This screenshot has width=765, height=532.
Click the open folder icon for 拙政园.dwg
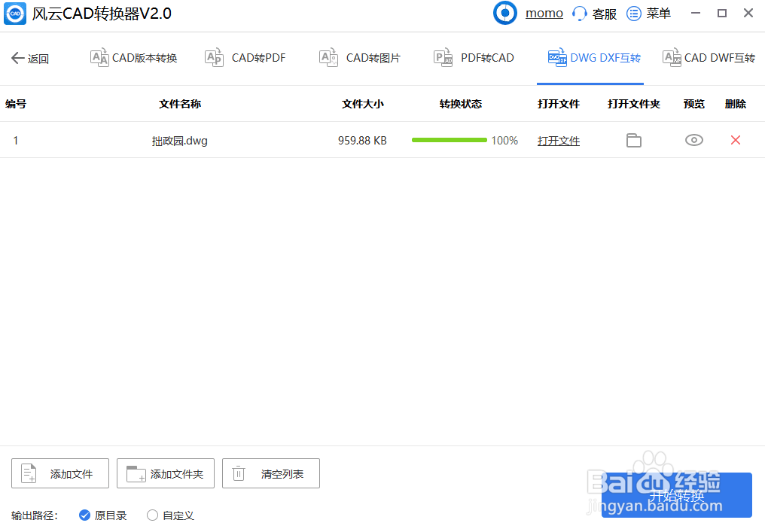point(633,140)
